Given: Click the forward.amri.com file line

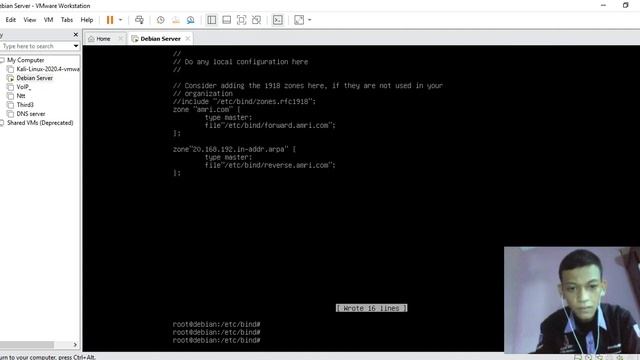Looking at the screenshot, I should (x=270, y=125).
